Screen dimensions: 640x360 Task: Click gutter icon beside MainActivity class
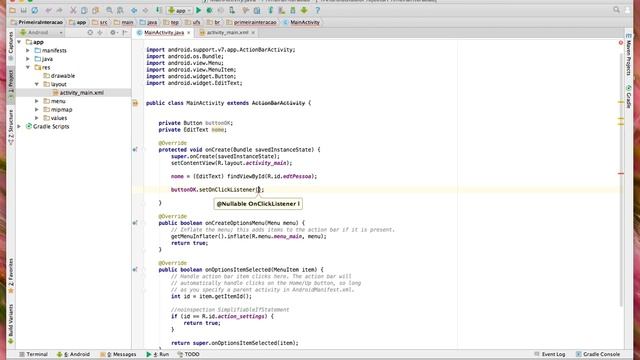pos(135,103)
